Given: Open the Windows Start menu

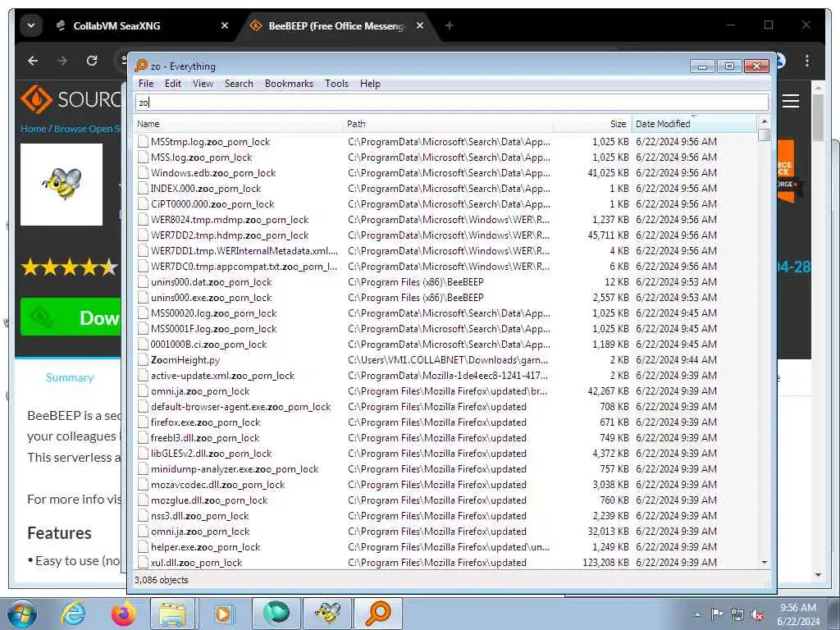Looking at the screenshot, I should (21, 614).
